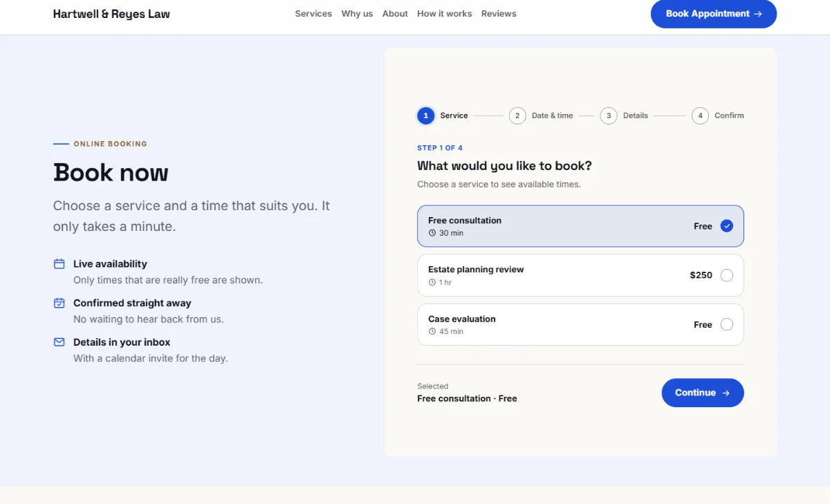Click the Book Appointment button
The width and height of the screenshot is (830, 504).
[x=714, y=14]
